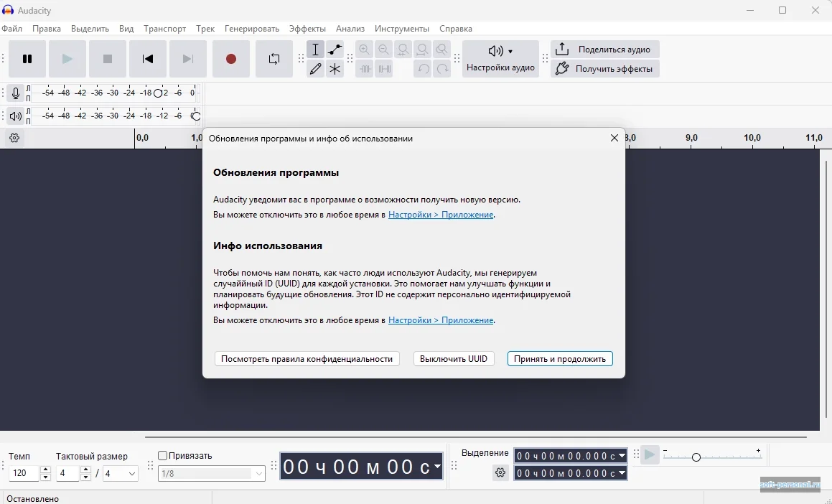Open timeline options gear icon
832x504 pixels.
[14, 139]
